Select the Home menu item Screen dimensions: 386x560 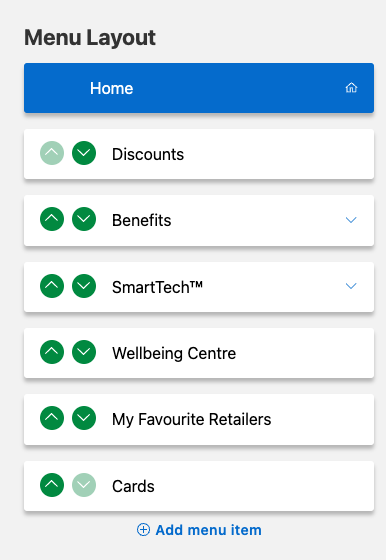(x=199, y=88)
